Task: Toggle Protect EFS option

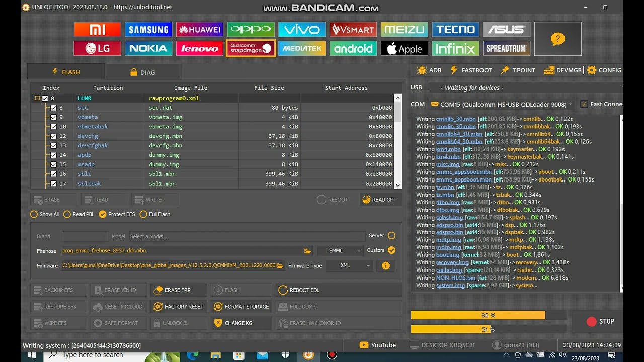Action: [117, 214]
